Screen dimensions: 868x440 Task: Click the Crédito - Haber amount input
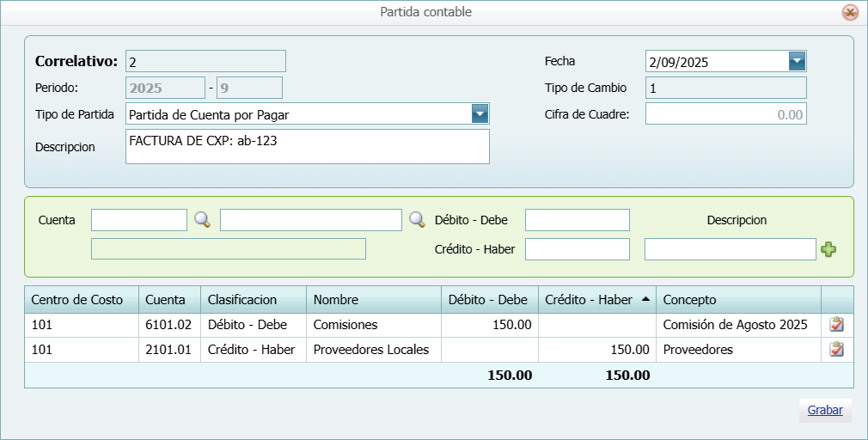578,249
